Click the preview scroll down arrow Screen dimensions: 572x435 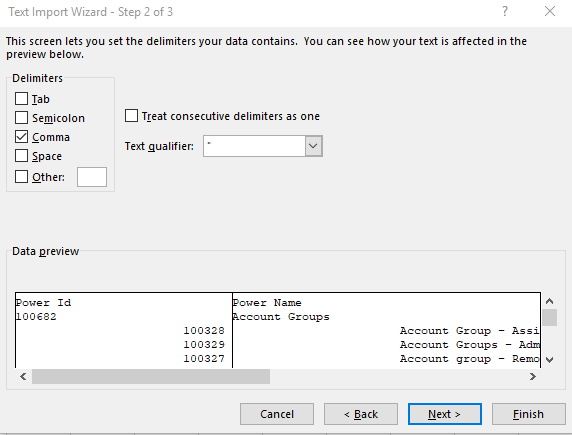click(x=549, y=360)
